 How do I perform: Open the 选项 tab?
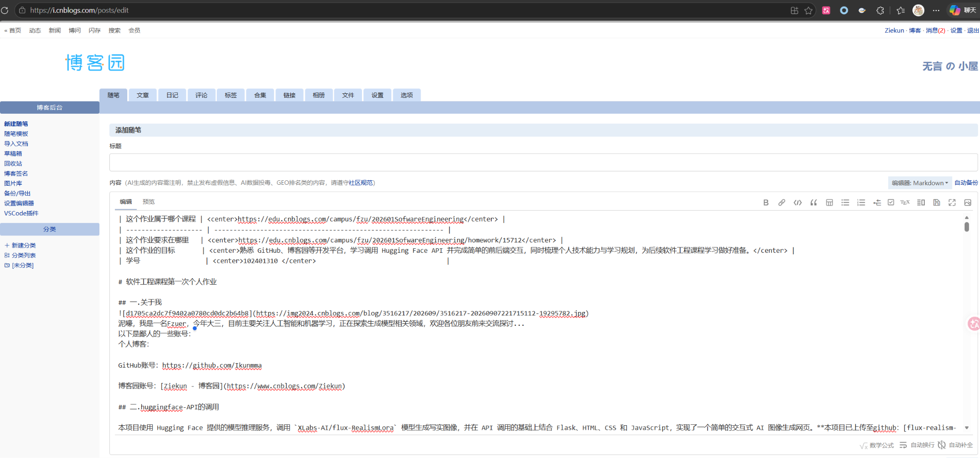pos(407,95)
